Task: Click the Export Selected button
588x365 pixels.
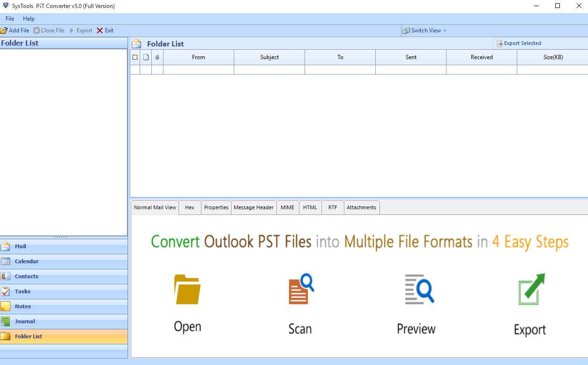Action: pos(519,43)
